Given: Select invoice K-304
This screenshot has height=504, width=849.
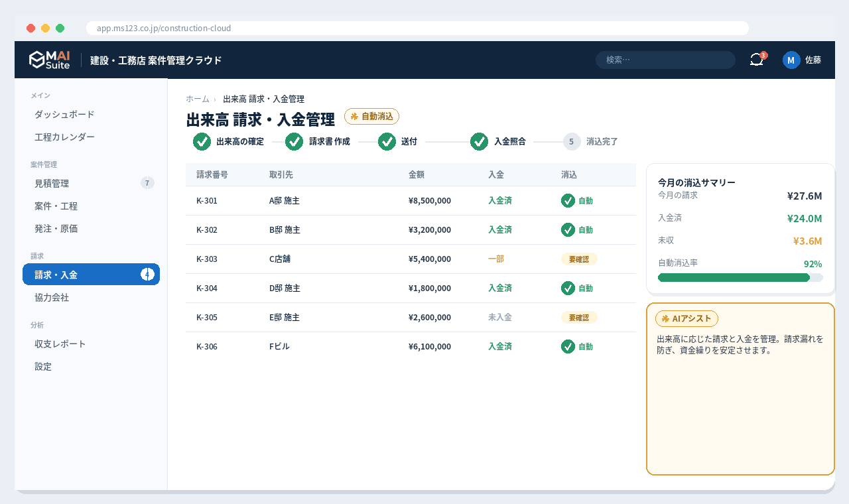Looking at the screenshot, I should [207, 288].
